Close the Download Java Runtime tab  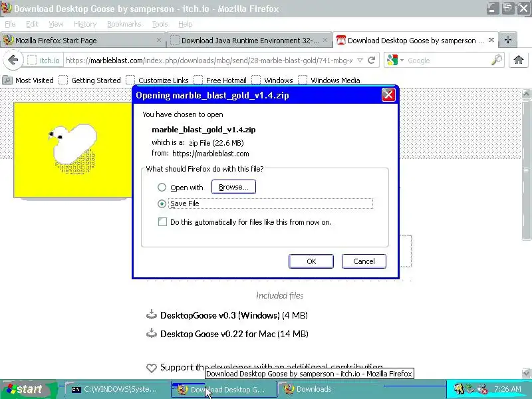coord(325,40)
